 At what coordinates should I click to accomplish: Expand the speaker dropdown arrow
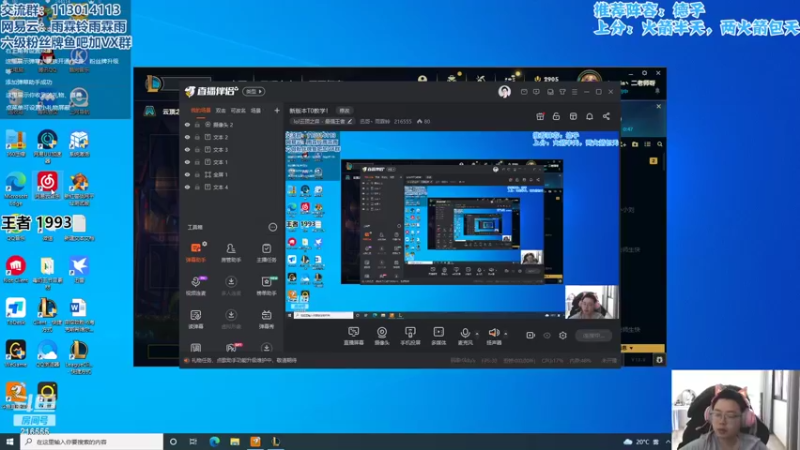coord(506,334)
